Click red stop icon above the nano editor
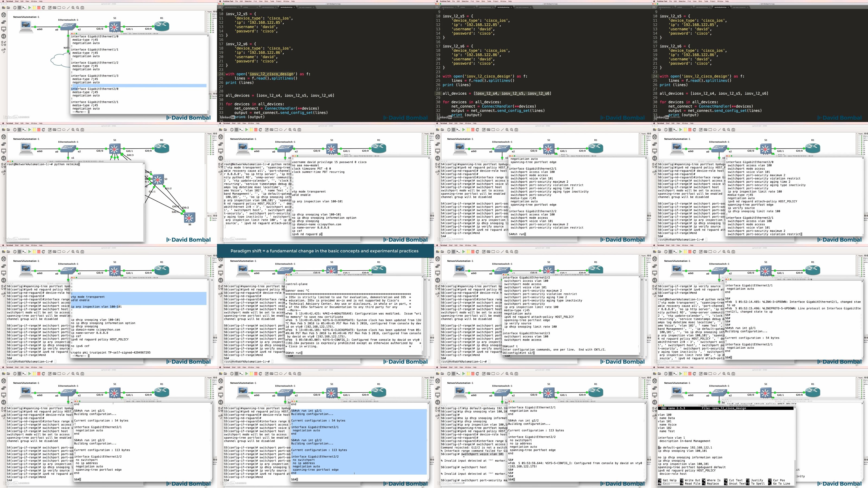 click(x=690, y=374)
